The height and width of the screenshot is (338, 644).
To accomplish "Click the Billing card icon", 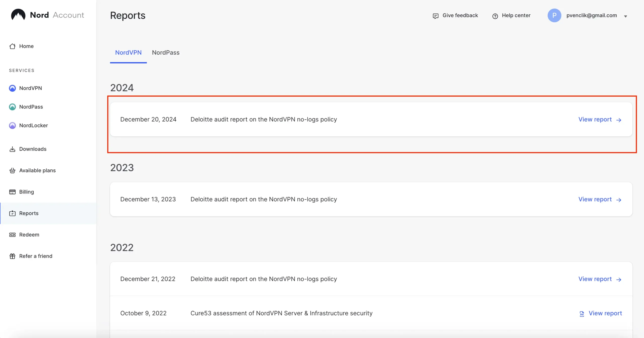I will (12, 192).
